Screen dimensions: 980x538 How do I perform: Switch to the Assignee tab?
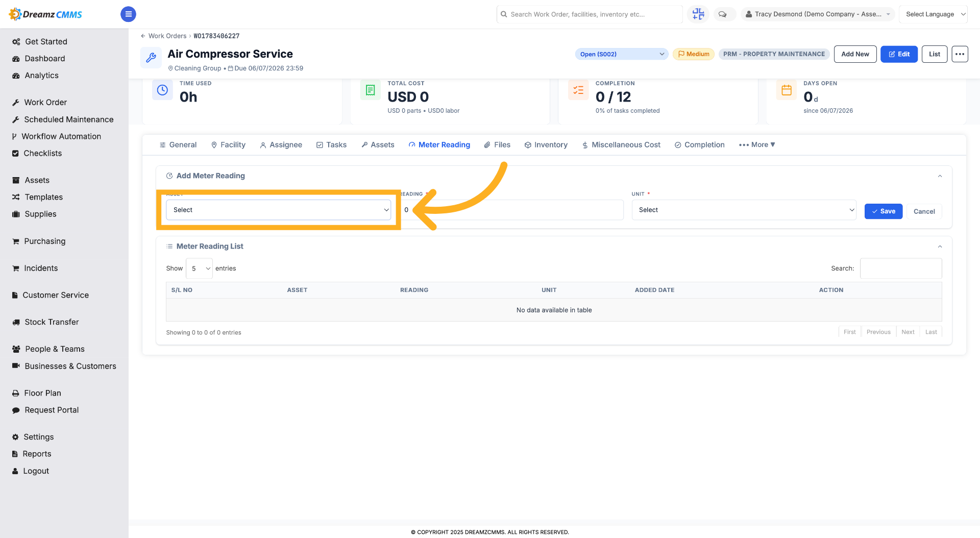[x=281, y=145]
